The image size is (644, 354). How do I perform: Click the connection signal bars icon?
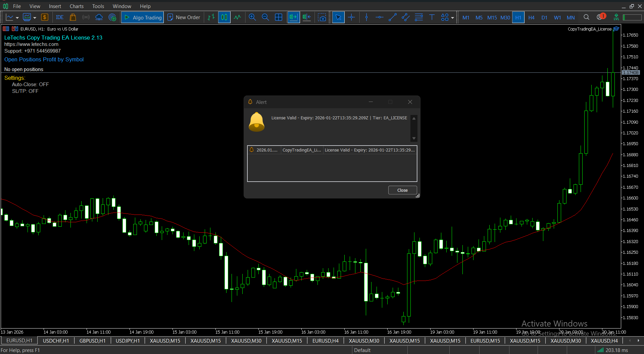[x=600, y=350]
